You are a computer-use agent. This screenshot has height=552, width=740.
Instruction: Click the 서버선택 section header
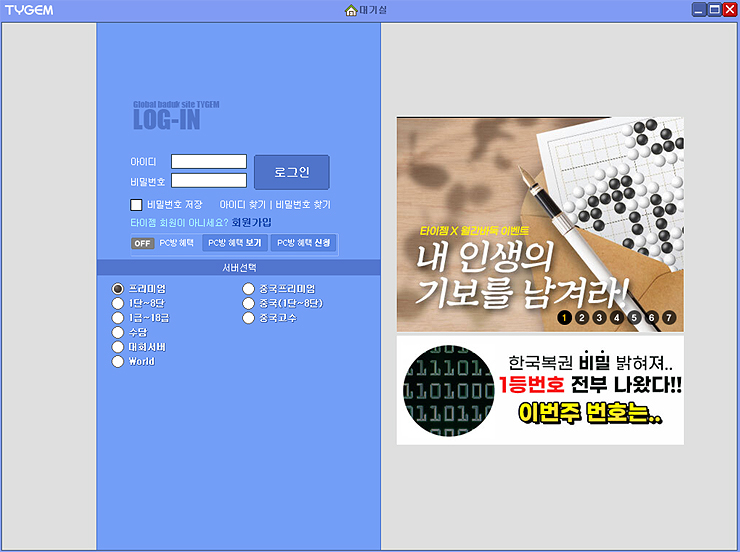[239, 268]
